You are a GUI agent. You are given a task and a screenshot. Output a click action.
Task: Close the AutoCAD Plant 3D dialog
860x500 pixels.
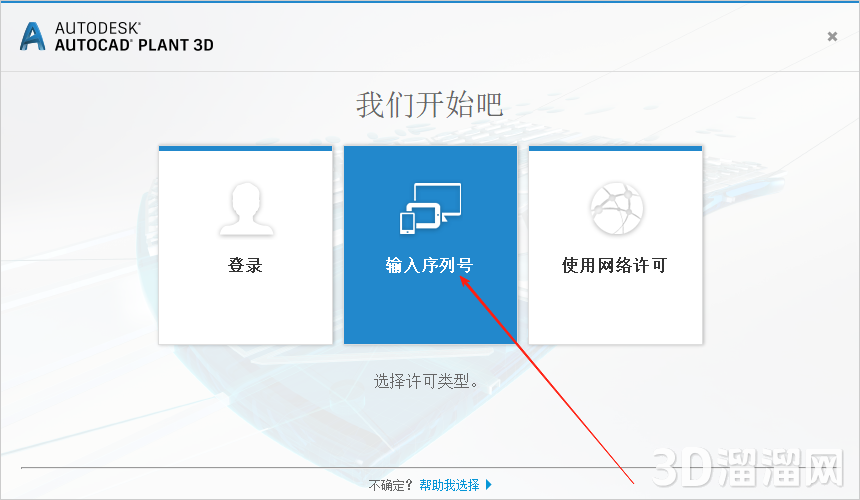pyautogui.click(x=832, y=36)
